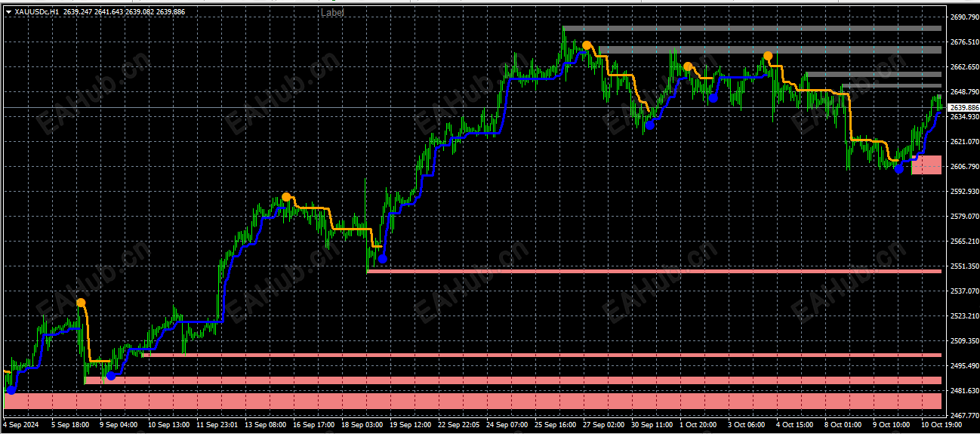Click the 2621.070 price axis label

pyautogui.click(x=964, y=141)
